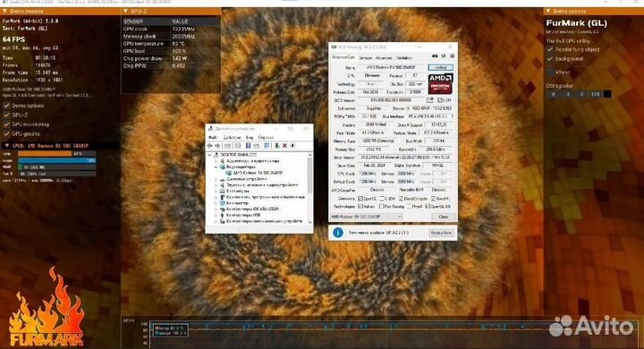
Task: Click GPU-Z screenshot camera icon
Action: click(435, 55)
